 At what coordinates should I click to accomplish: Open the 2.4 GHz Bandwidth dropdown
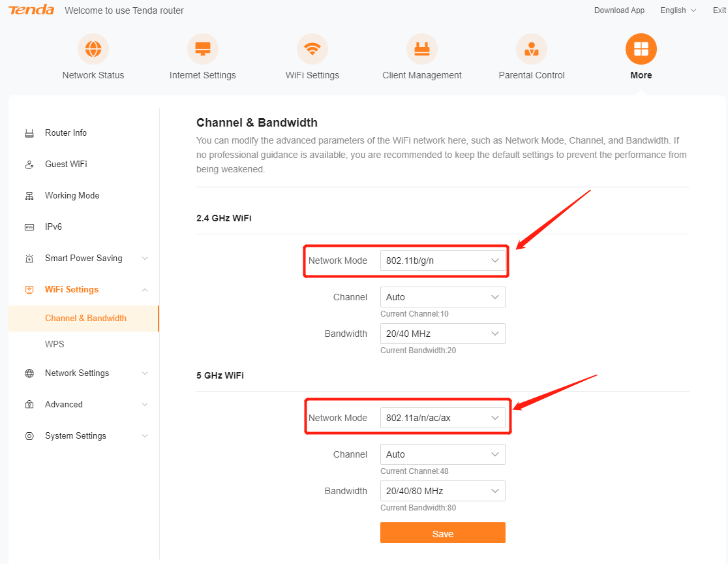click(x=442, y=334)
